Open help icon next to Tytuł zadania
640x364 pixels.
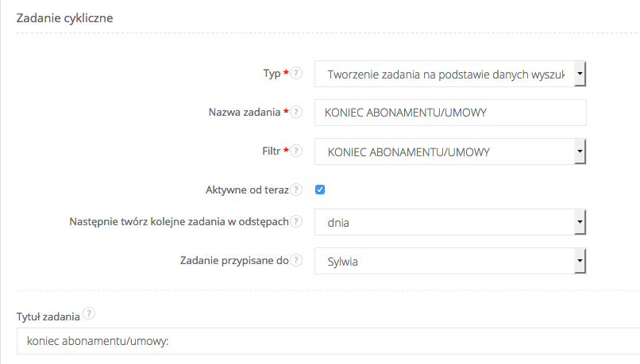(89, 315)
